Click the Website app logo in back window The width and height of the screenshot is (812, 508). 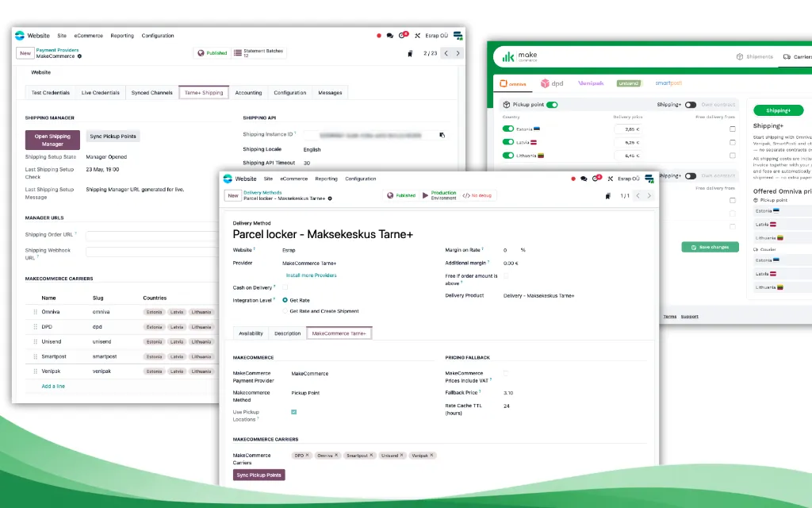[x=20, y=35]
